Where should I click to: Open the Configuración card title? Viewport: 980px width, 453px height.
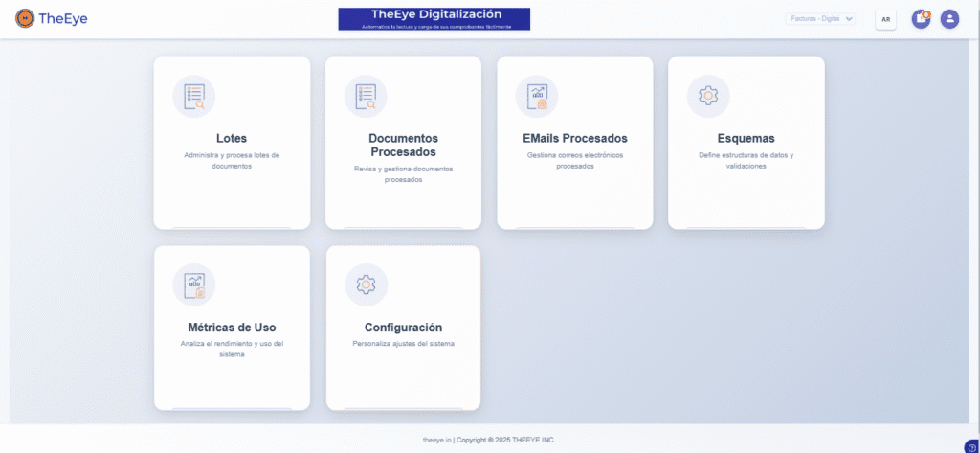pyautogui.click(x=403, y=328)
